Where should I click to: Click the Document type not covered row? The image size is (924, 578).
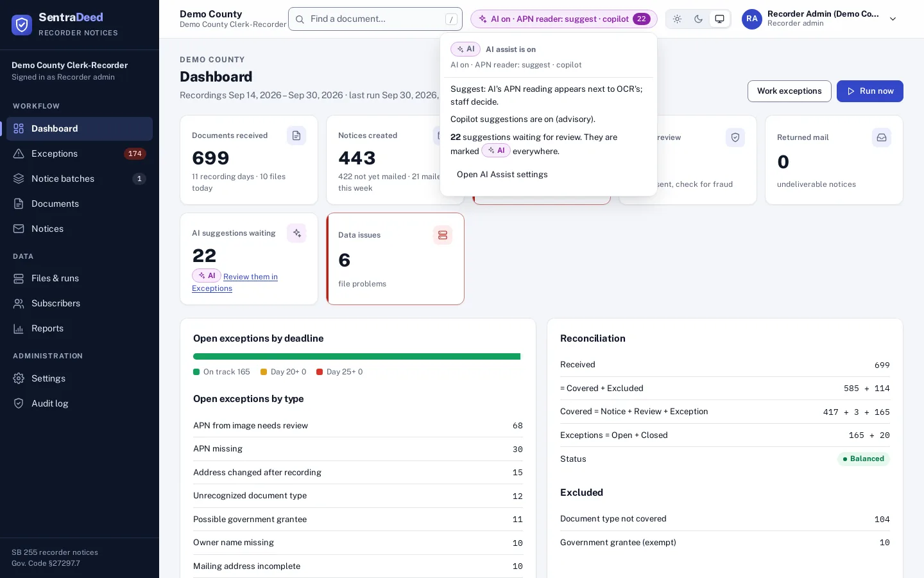725,519
